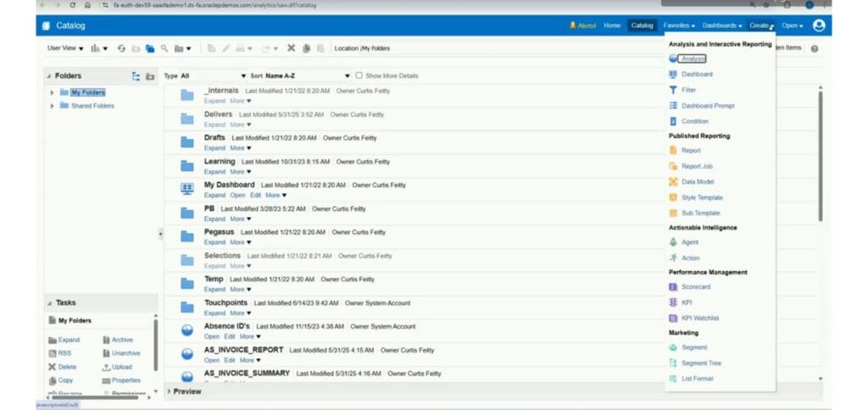Click the Data Model icon
This screenshot has width=868, height=410.
coord(673,181)
